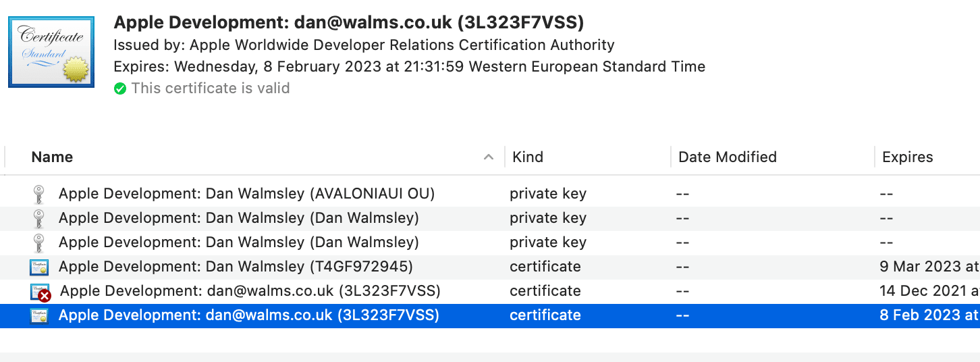
Task: Click key icon of second Dan Walmsley key
Action: (39, 219)
